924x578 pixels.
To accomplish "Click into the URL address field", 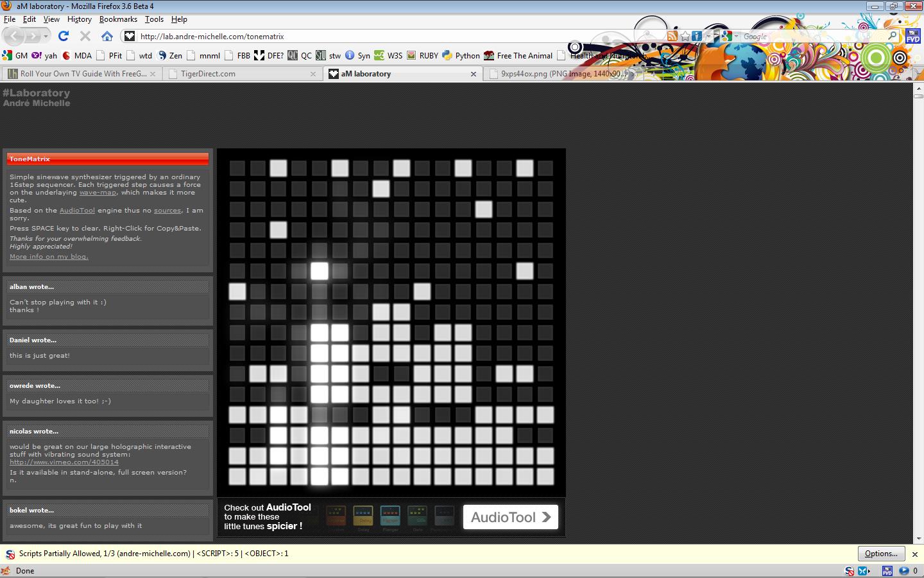I will [x=385, y=37].
